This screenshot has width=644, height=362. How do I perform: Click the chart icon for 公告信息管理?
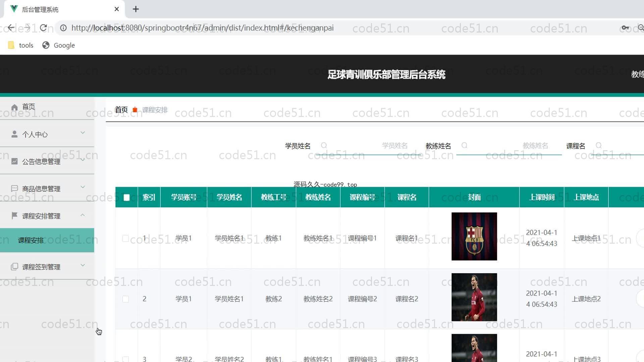[x=14, y=162]
